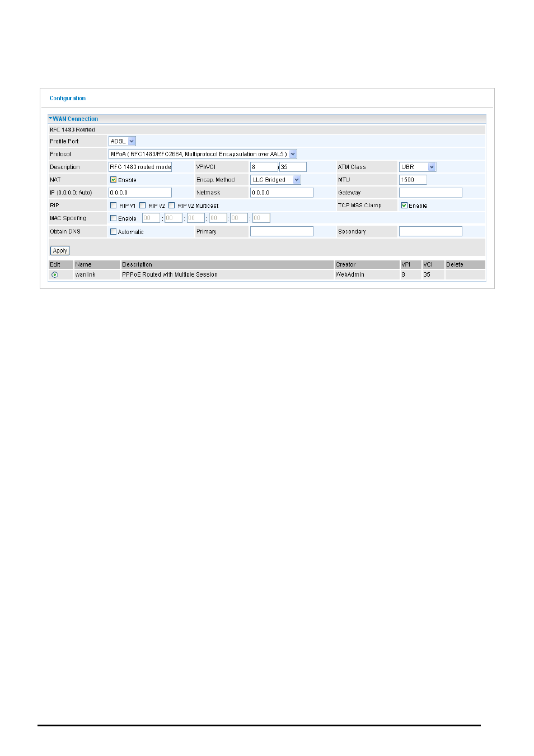Focus the Gateway input field
Screen dimensions: 534x756
pyautogui.click(x=430, y=193)
